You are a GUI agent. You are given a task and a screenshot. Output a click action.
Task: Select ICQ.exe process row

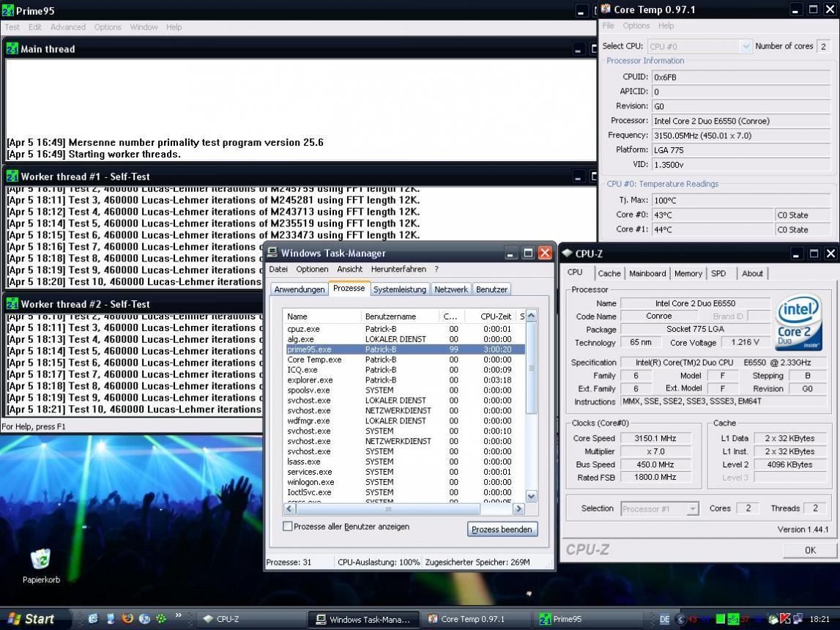click(404, 370)
